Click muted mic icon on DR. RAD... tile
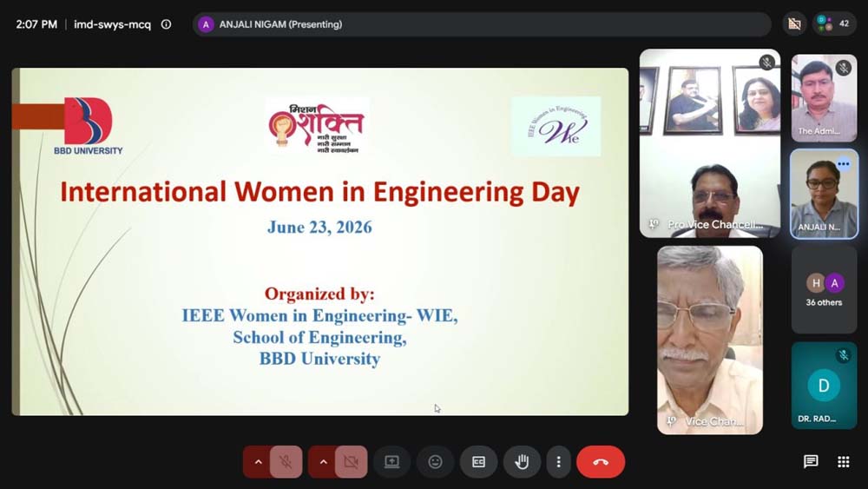The width and height of the screenshot is (868, 489). pyautogui.click(x=844, y=355)
